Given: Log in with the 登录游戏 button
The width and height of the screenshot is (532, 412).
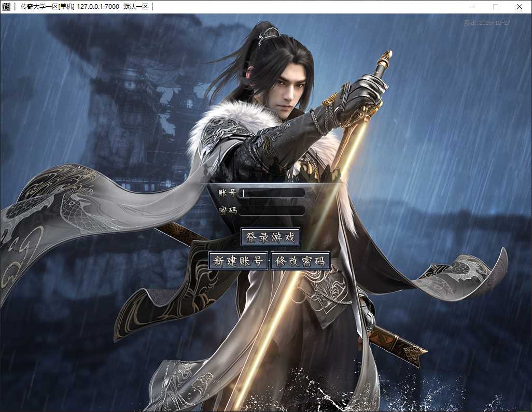Looking at the screenshot, I should [x=271, y=237].
